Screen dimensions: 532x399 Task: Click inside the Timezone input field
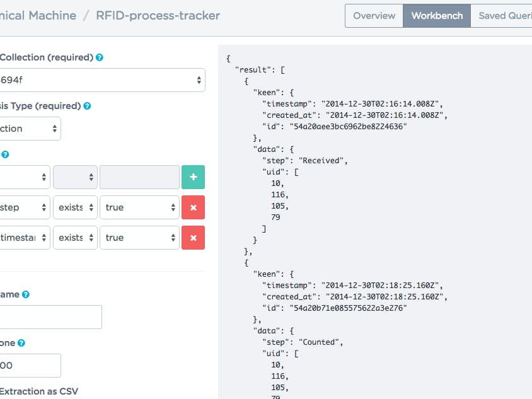tap(30, 366)
